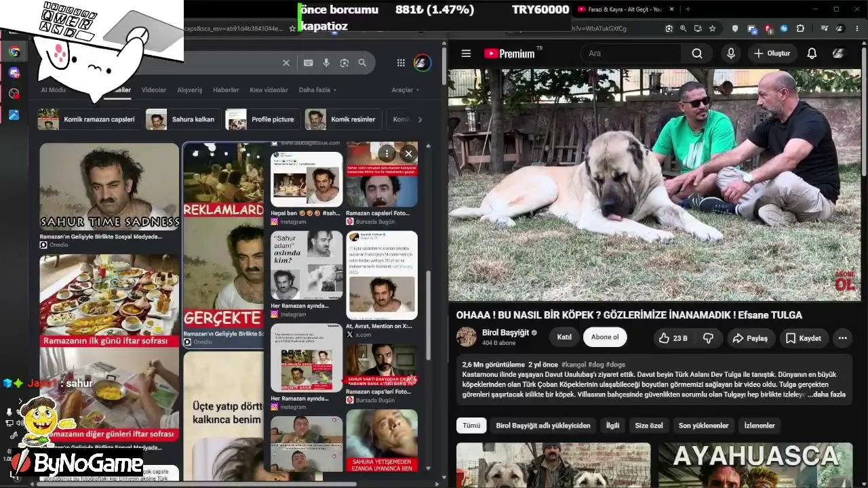Select the Profile picture suggestion chip
868x488 pixels.
262,119
